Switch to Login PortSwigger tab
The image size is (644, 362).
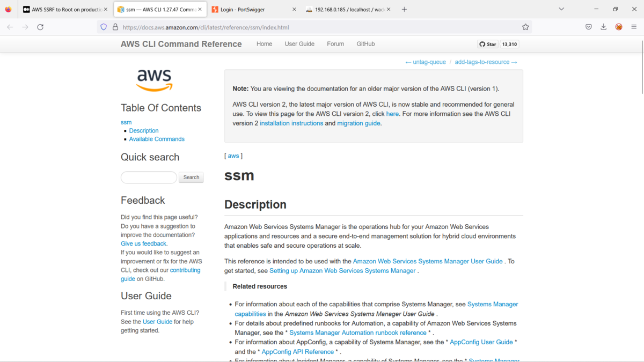coord(254,9)
